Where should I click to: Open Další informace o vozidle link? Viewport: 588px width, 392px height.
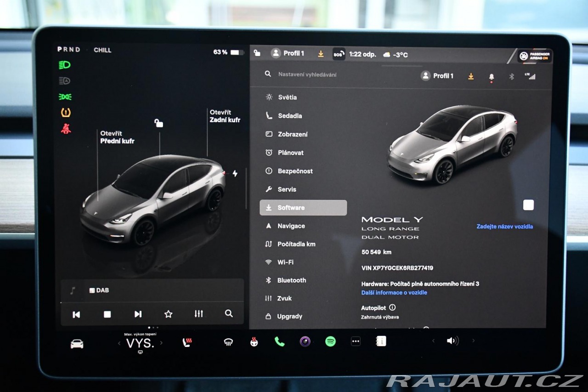coord(394,293)
